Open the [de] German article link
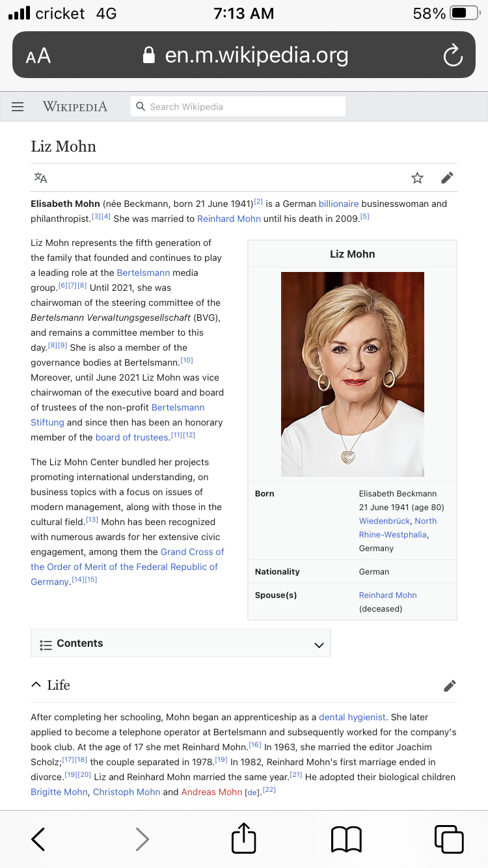488x868 pixels. click(252, 793)
